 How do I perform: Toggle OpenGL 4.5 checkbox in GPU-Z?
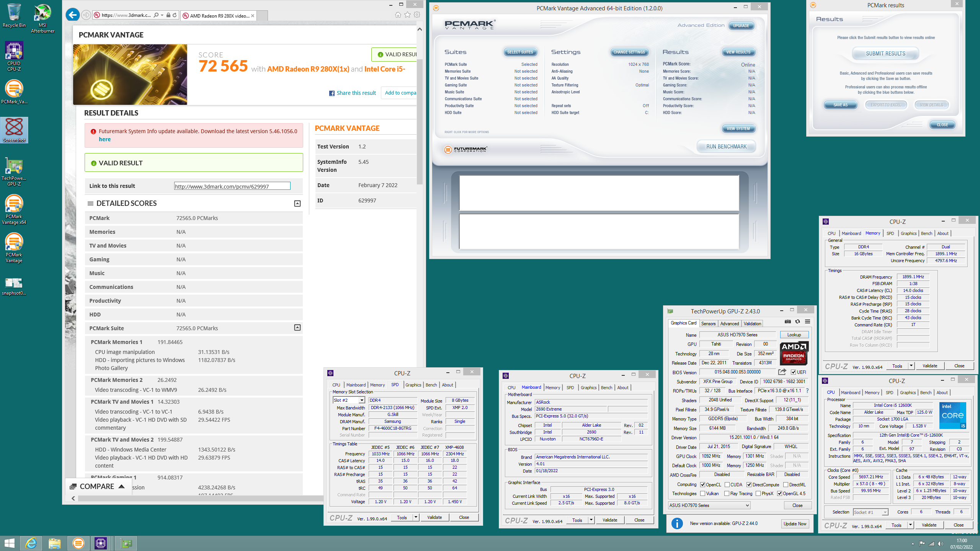tap(779, 494)
